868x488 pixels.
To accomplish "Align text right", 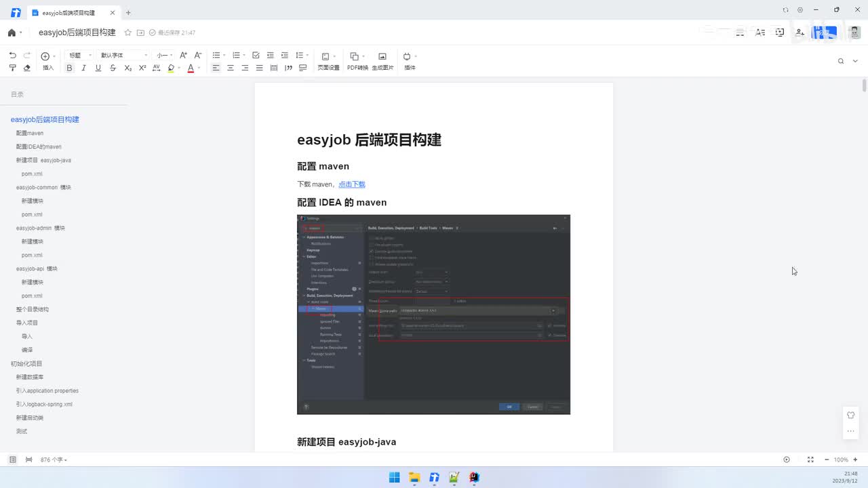I will point(245,68).
